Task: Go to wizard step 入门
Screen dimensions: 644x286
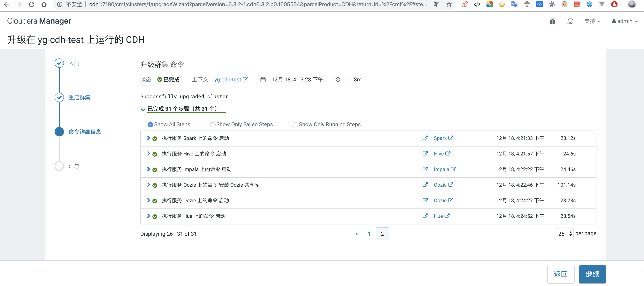Action: (74, 63)
